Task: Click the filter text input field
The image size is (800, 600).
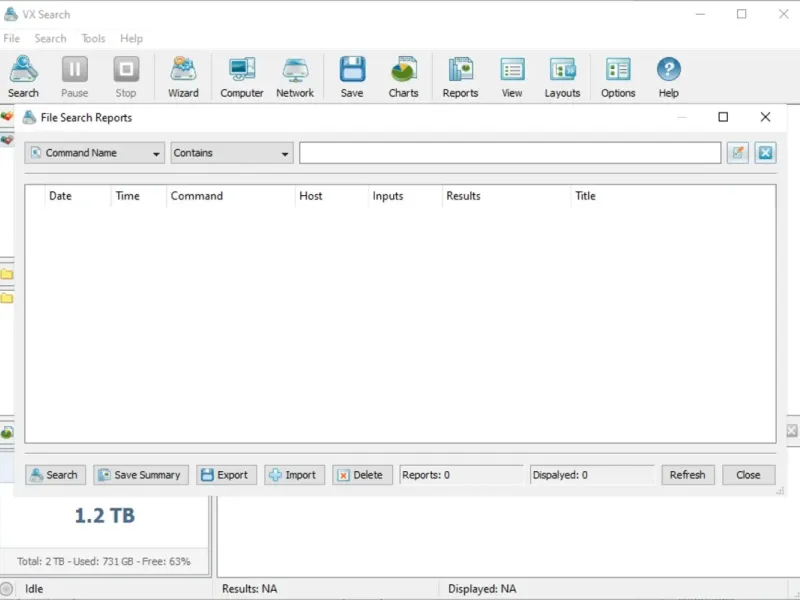Action: [x=510, y=153]
